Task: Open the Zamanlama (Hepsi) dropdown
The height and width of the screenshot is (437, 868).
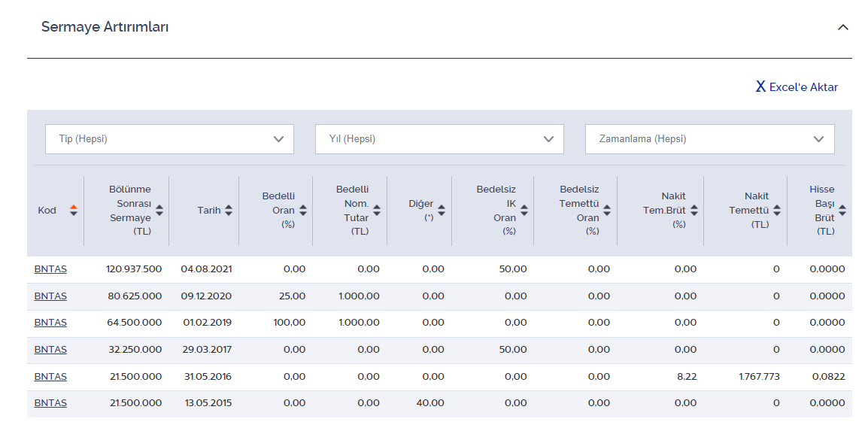Action: [x=709, y=139]
